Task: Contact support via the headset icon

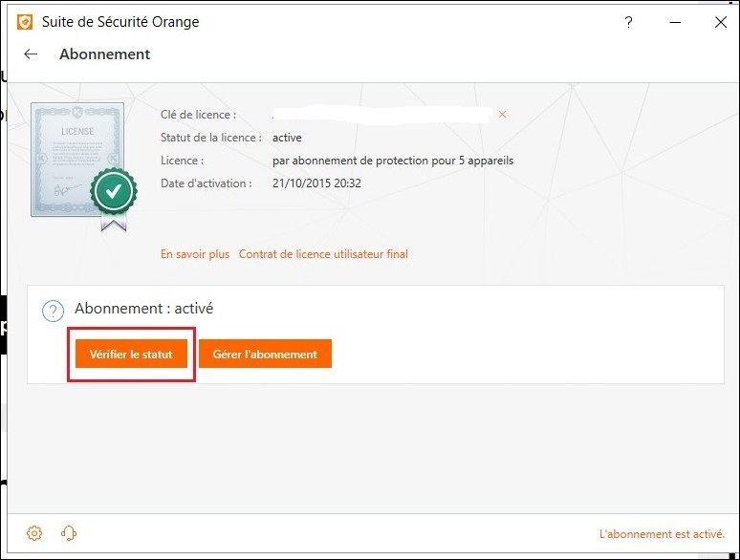Action: coord(69,533)
